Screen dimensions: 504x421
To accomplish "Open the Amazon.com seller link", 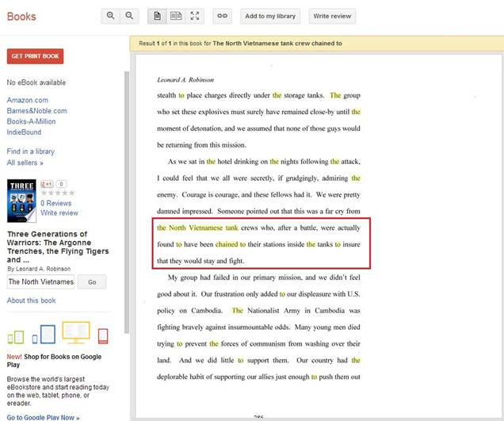I will 27,100.
